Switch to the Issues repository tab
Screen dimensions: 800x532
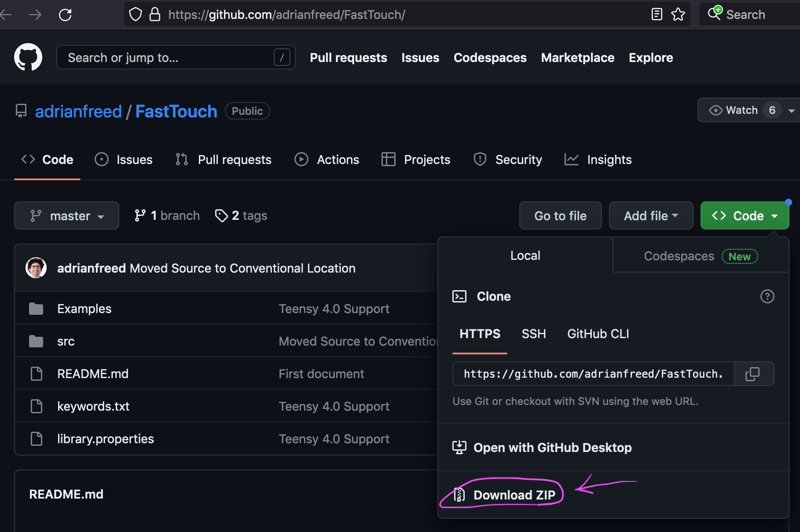pyautogui.click(x=124, y=160)
